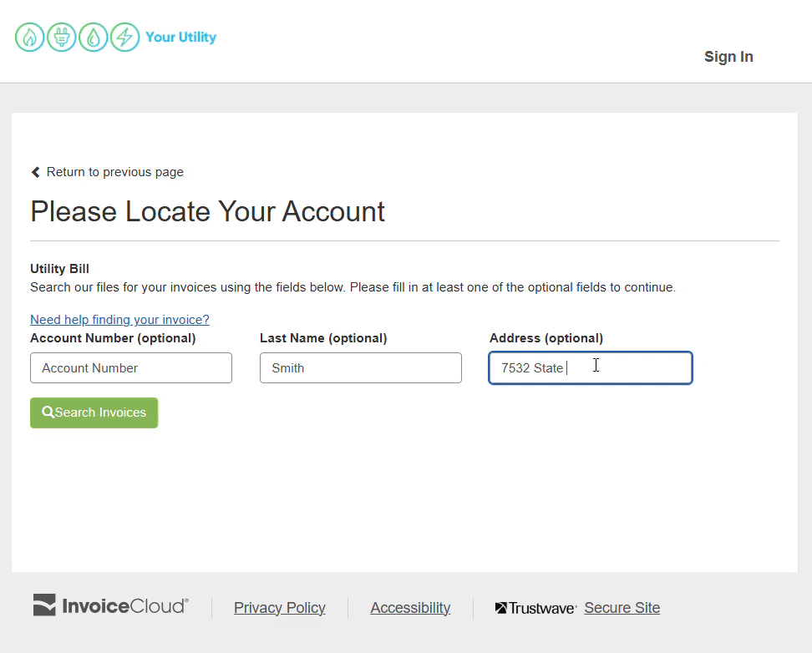Open the Accessibility footer link

410,608
